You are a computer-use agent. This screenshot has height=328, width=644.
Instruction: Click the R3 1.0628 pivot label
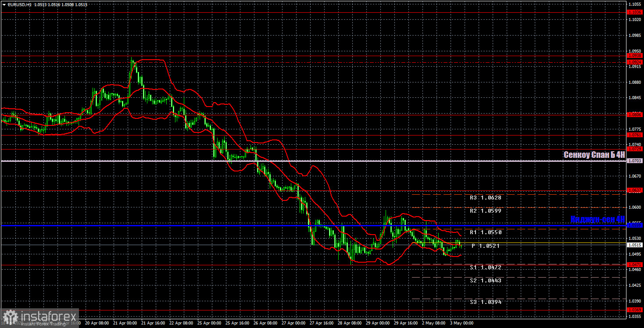coord(486,198)
